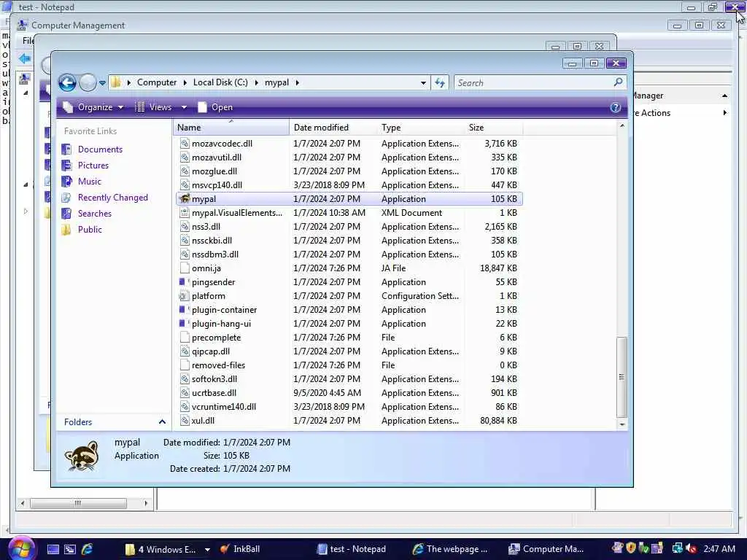Select the pingsender application icon
This screenshot has height=560, width=747.
[x=184, y=282]
